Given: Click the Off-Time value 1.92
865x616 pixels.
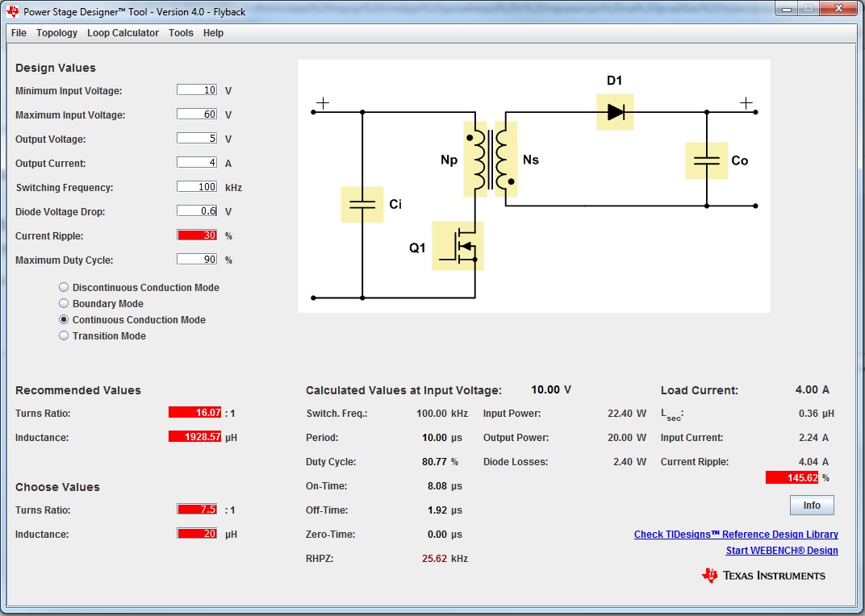Looking at the screenshot, I should [x=437, y=510].
